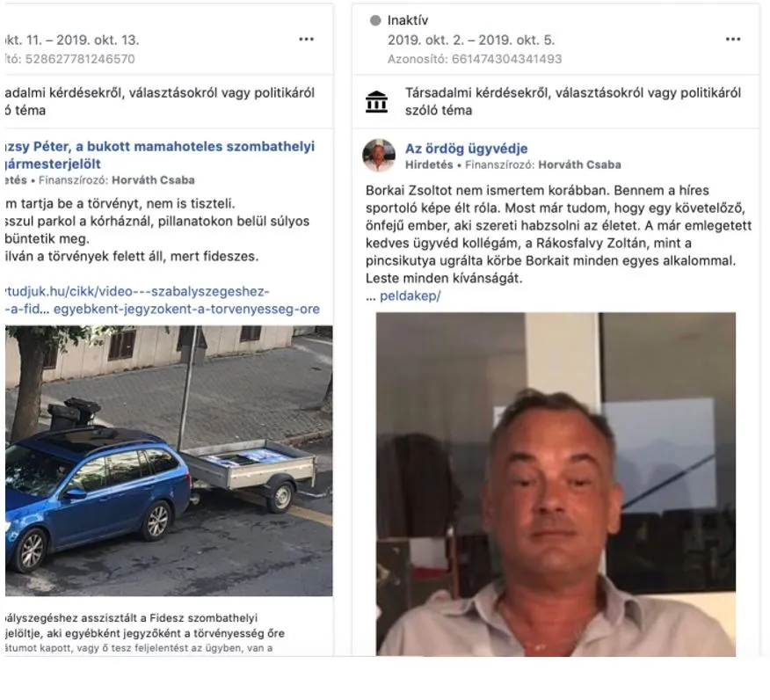Click Horváth Csaba sponsor name in left ad

pyautogui.click(x=153, y=180)
